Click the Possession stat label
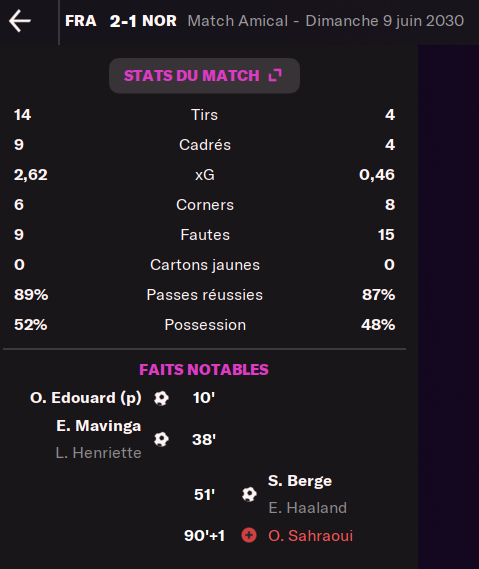Image resolution: width=479 pixels, height=569 pixels. point(205,325)
